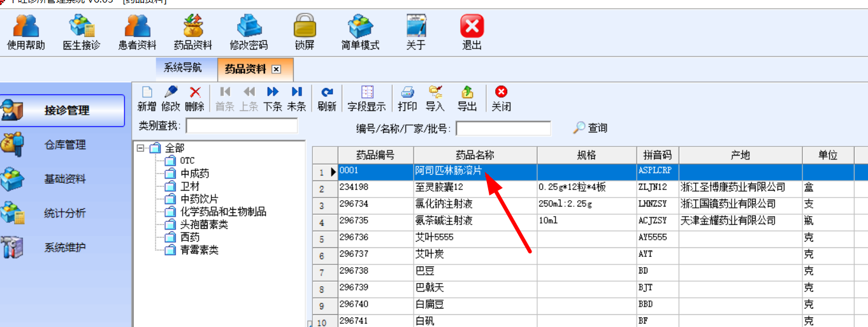Click the 刷新 refresh button
Viewport: 868px width, 327px height.
tap(327, 99)
